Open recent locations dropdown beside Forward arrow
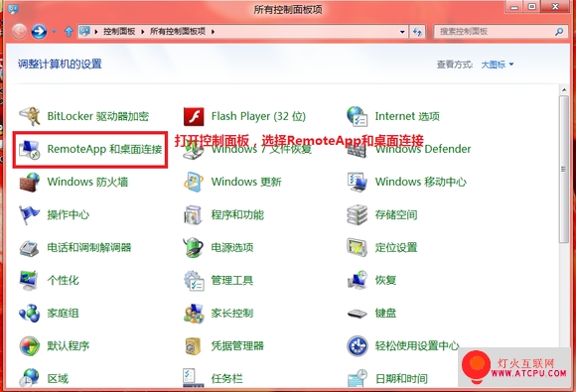 click(54, 32)
